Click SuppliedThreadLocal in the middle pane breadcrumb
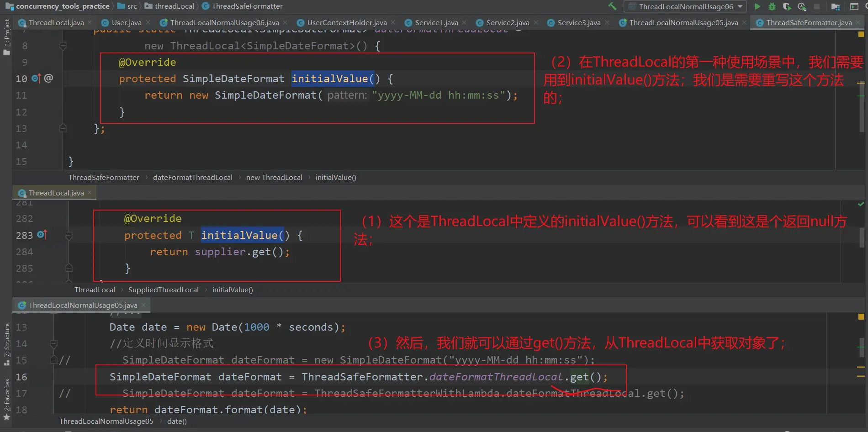The height and width of the screenshot is (432, 868). click(163, 290)
